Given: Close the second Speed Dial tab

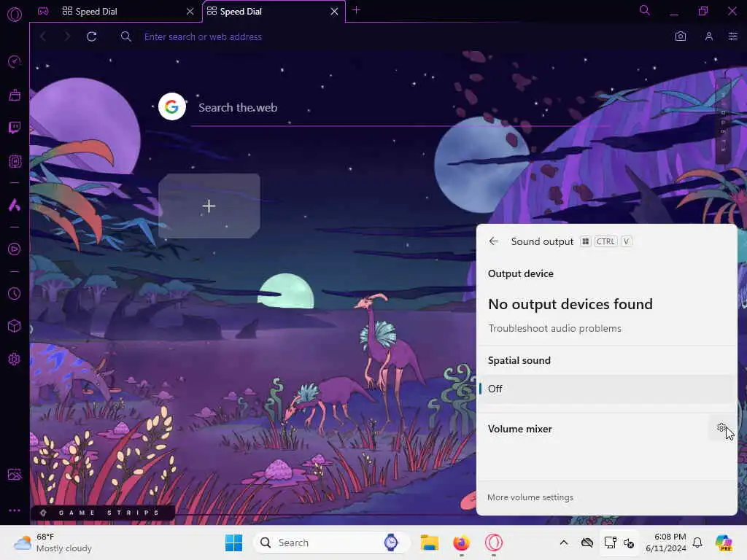Looking at the screenshot, I should (334, 12).
